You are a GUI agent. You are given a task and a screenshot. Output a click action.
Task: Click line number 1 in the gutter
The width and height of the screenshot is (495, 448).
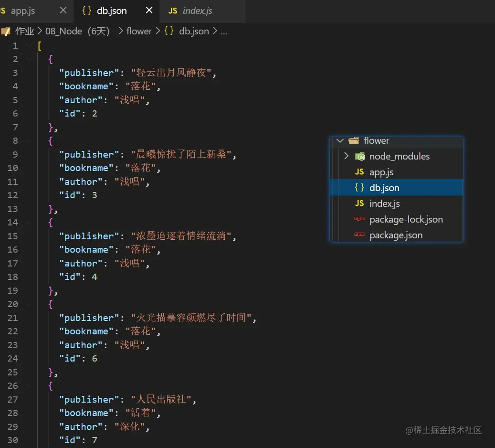click(x=15, y=46)
